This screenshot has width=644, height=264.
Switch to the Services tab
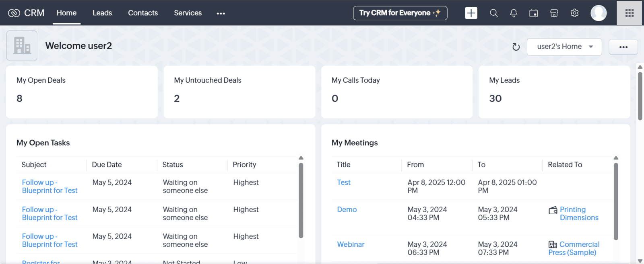tap(188, 13)
